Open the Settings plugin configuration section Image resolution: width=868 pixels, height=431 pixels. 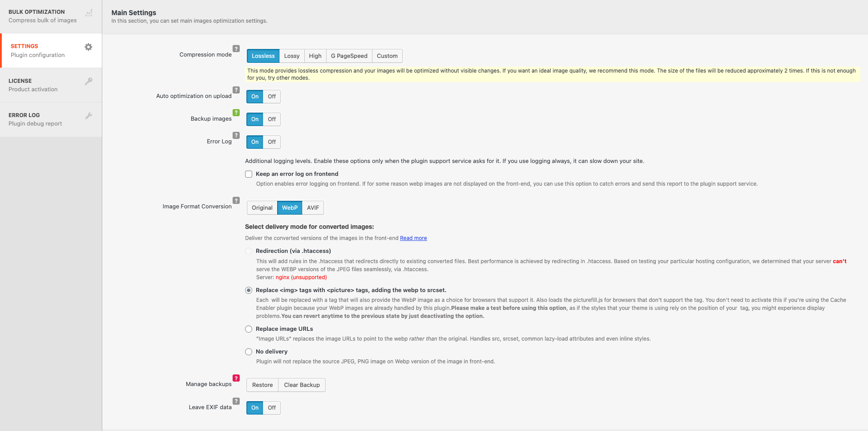click(52, 51)
